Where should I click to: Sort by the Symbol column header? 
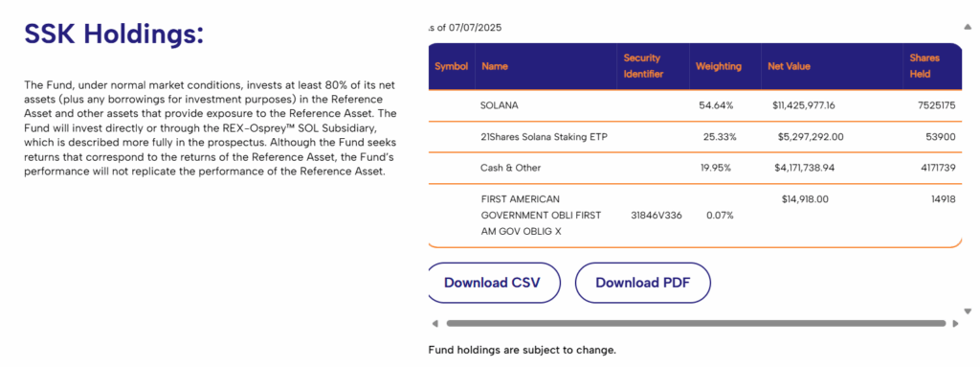(452, 66)
